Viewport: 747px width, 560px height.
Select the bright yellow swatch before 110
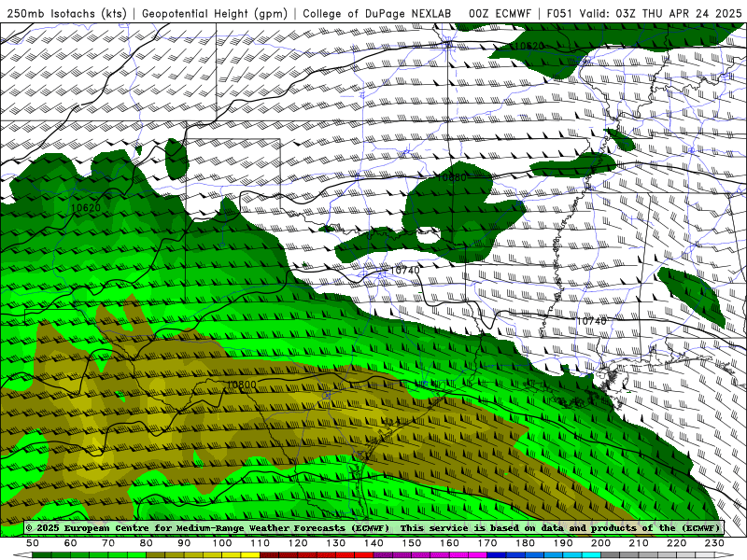250,555
